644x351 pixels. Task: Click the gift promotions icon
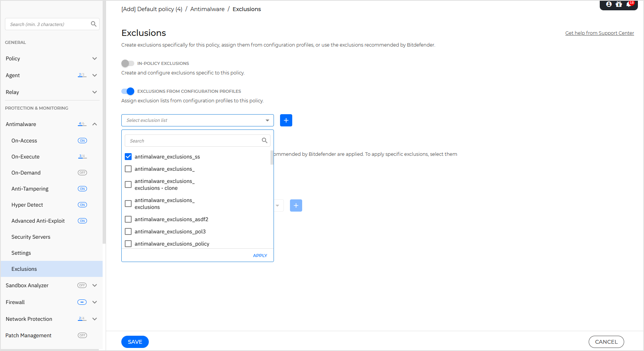pos(619,5)
